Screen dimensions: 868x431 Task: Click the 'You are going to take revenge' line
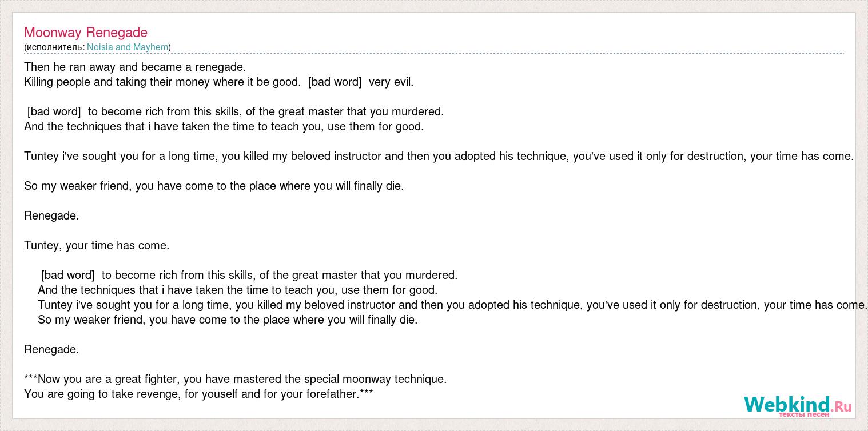tap(198, 394)
